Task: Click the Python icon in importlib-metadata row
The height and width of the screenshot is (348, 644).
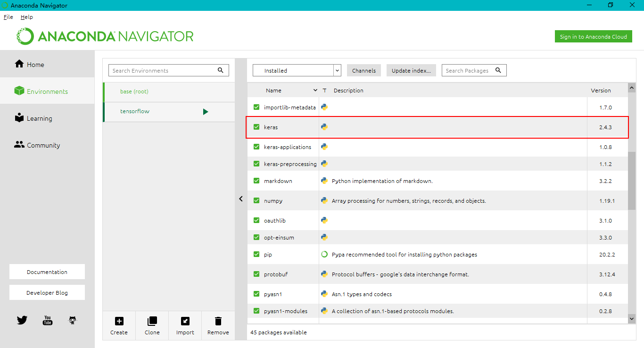Action: tap(324, 107)
